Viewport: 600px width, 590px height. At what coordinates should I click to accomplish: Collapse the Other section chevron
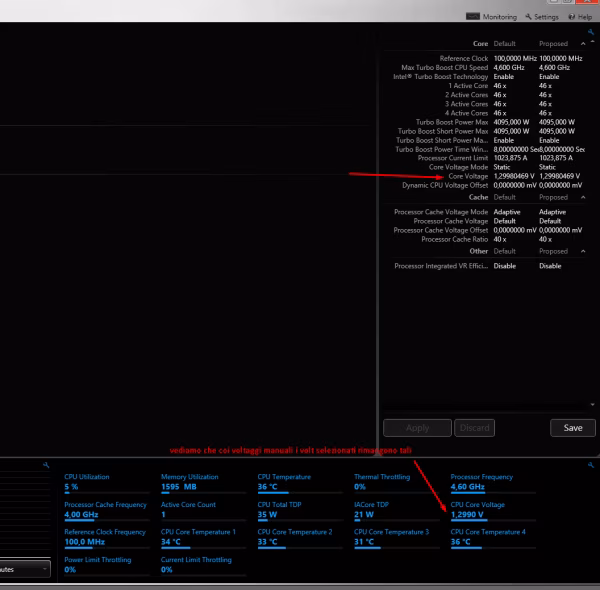(583, 251)
